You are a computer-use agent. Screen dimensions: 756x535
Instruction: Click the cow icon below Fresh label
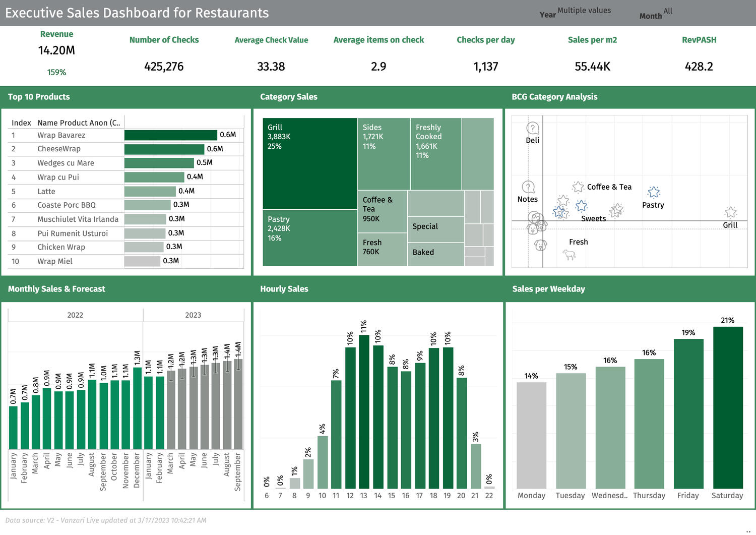coord(569,255)
